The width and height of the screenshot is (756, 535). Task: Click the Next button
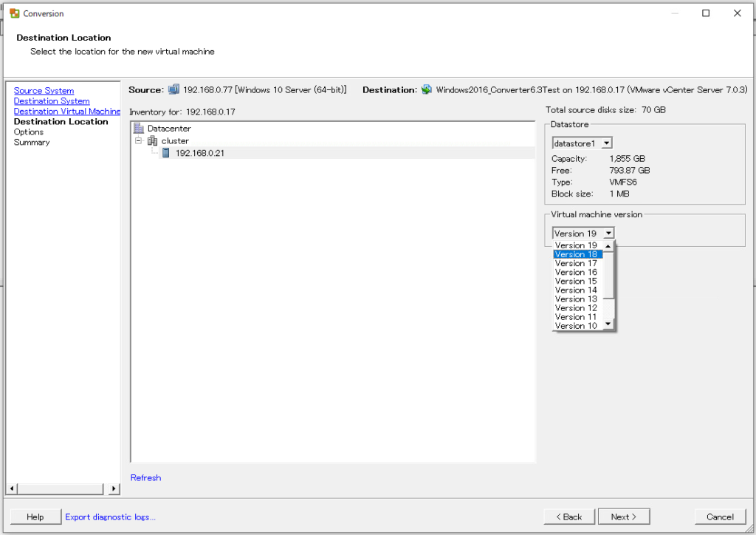click(x=624, y=517)
